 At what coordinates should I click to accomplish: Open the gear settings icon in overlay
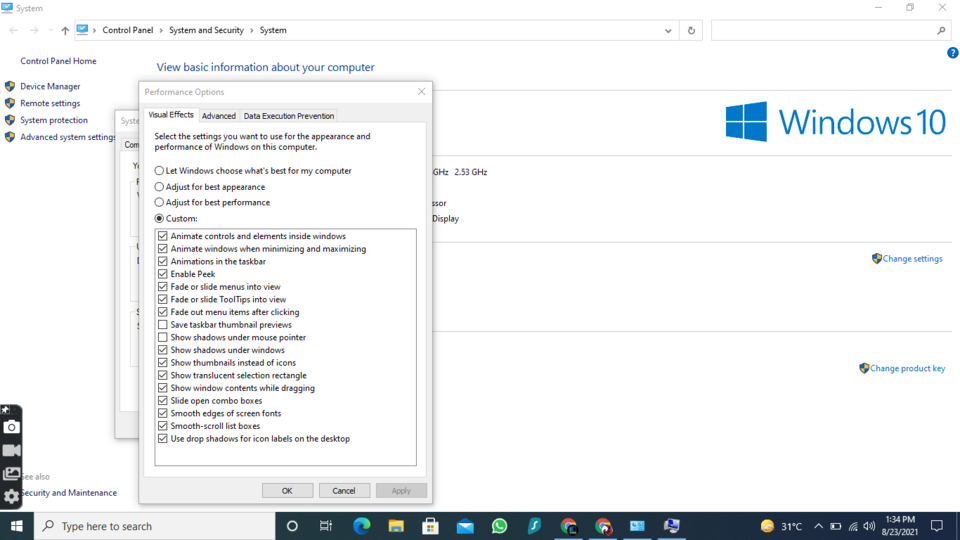[x=11, y=496]
